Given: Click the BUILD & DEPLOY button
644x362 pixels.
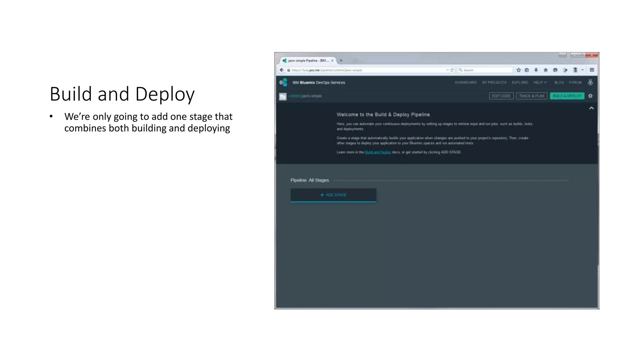Looking at the screenshot, I should (567, 96).
